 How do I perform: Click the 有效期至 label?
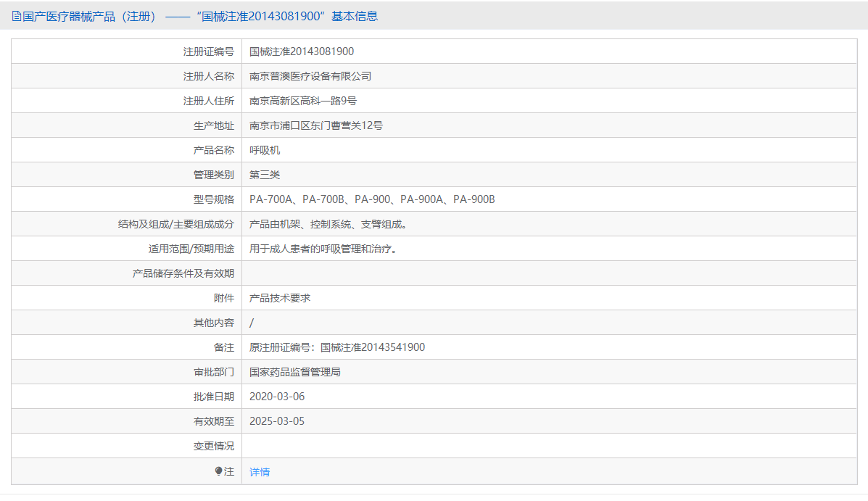click(214, 421)
